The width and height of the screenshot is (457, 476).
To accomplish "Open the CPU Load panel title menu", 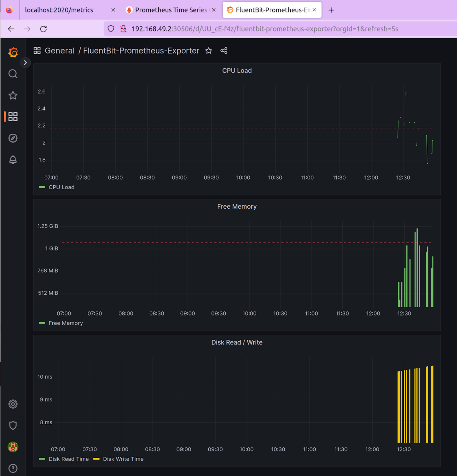I will [237, 70].
